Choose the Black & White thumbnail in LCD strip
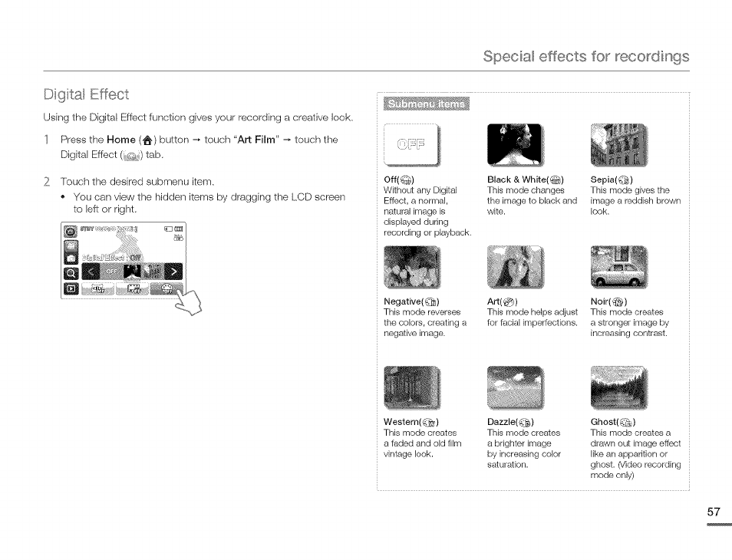The width and height of the screenshot is (732, 560). coord(132,271)
